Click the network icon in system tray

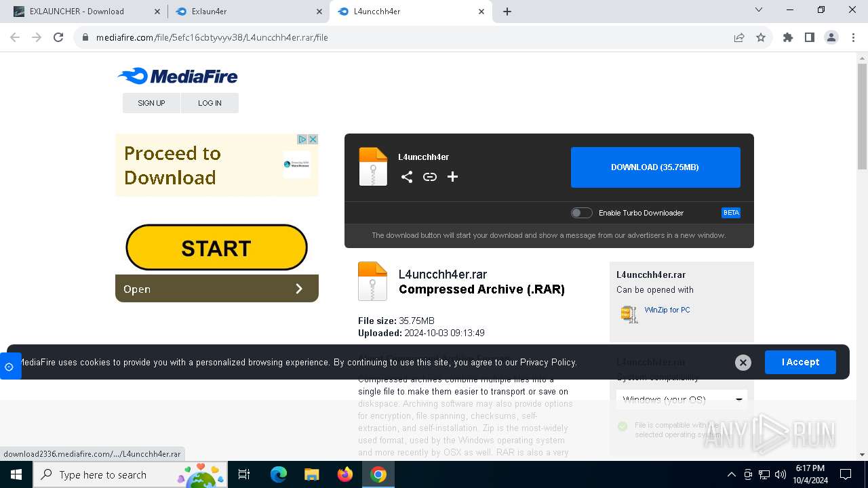tap(764, 474)
